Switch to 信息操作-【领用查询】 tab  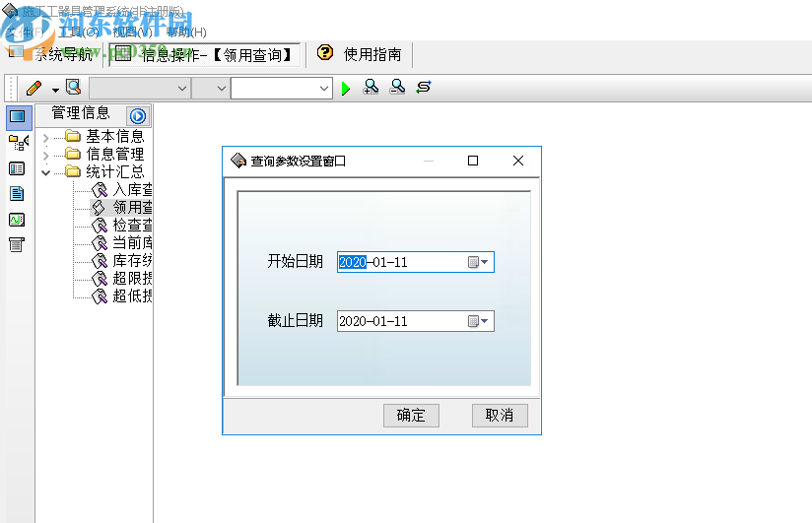204,54
